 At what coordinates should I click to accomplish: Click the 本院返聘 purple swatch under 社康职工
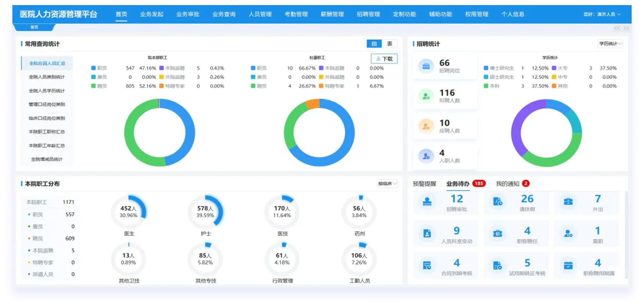tap(321, 68)
